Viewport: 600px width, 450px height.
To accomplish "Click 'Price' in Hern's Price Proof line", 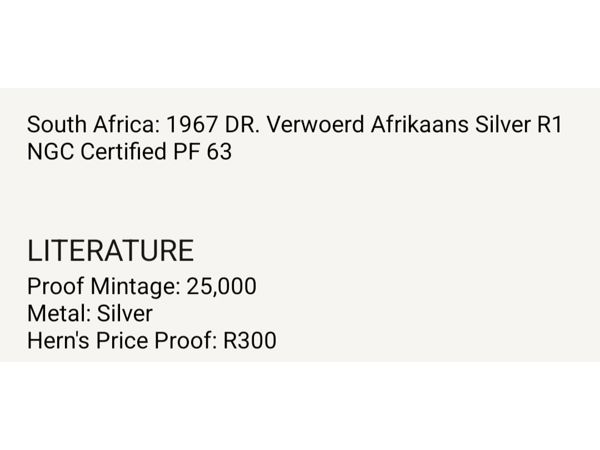I will [x=122, y=340].
